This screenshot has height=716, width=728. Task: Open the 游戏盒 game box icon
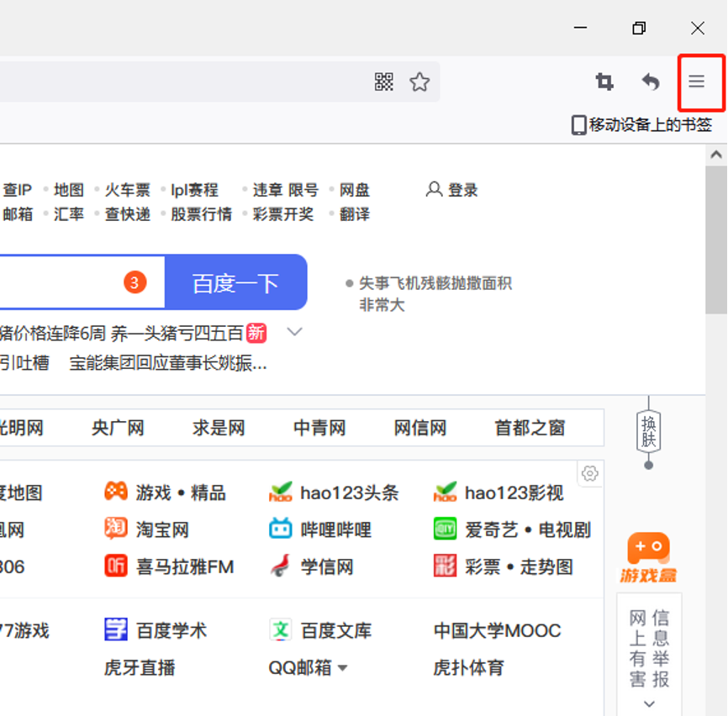pyautogui.click(x=648, y=557)
